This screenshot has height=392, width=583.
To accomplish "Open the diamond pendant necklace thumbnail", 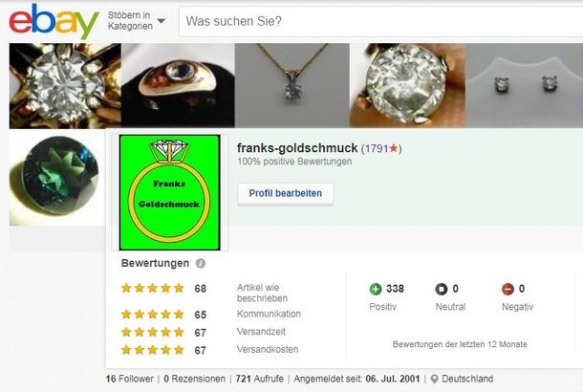I will [292, 85].
